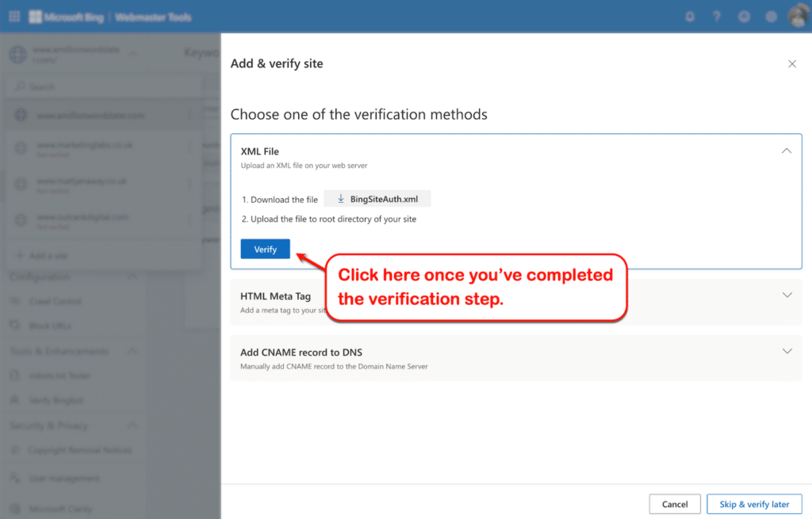
Task: Close the Add & verify site panel
Action: coord(791,64)
